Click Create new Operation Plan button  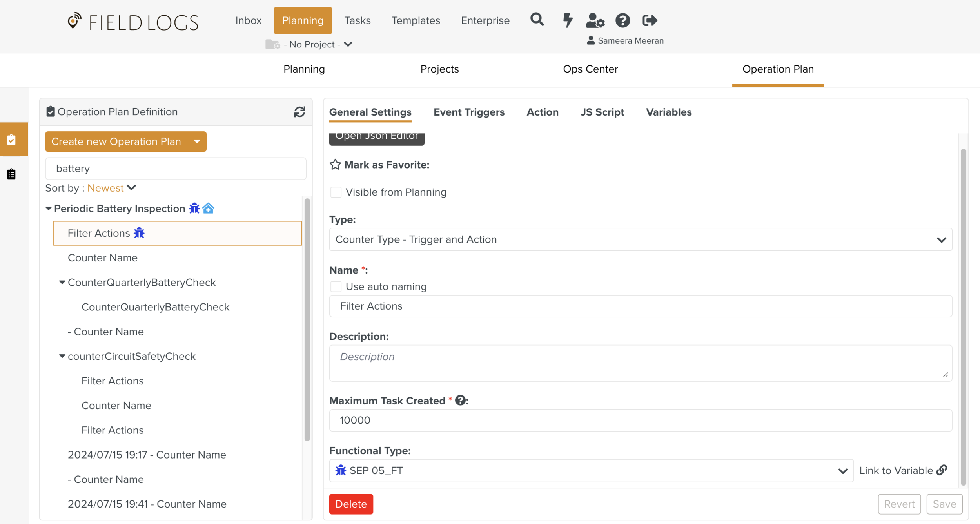click(x=116, y=141)
